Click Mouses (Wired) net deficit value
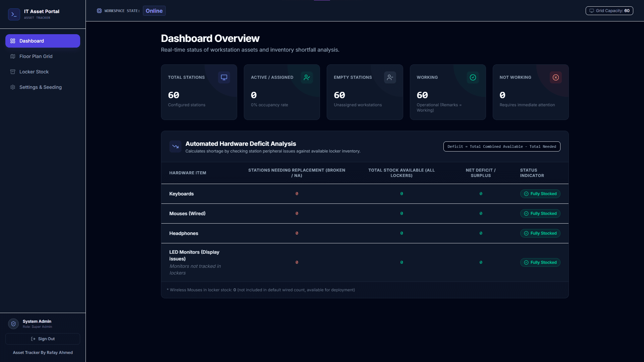This screenshot has width=644, height=362. pyautogui.click(x=481, y=214)
